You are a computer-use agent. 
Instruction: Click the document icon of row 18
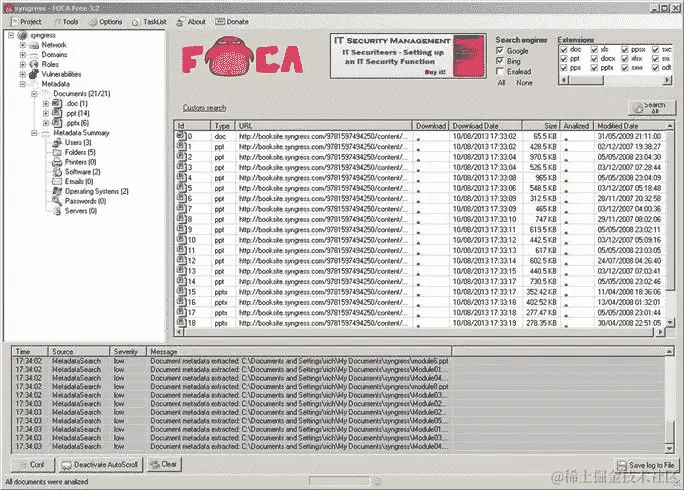[x=181, y=322]
